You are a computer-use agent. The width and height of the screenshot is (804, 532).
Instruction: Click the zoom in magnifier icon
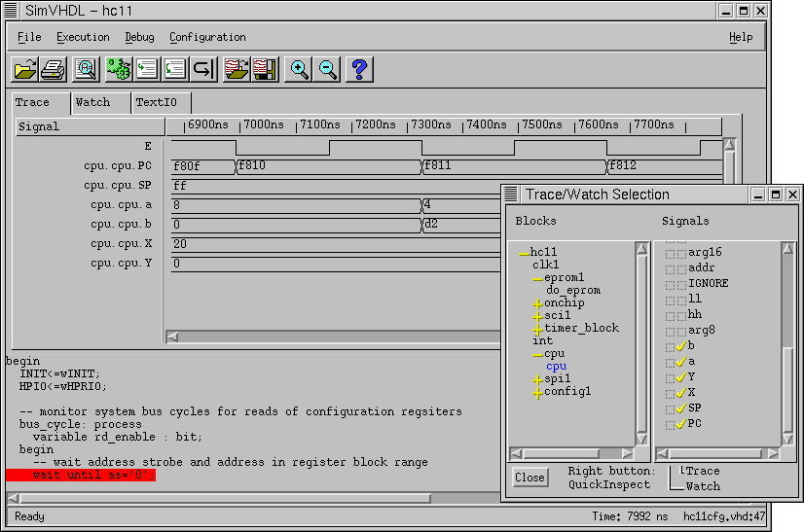tap(300, 69)
